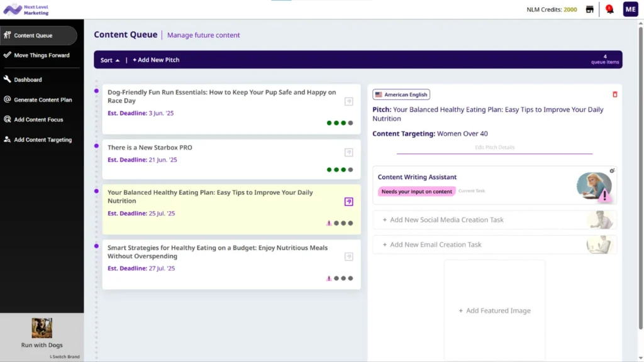Expand the Sort dropdown

[x=110, y=60]
